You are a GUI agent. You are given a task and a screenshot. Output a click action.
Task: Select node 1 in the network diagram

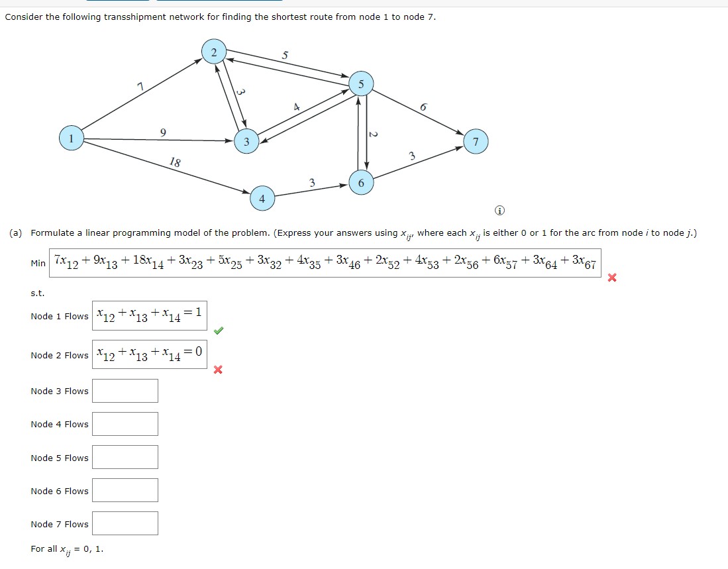pos(71,139)
